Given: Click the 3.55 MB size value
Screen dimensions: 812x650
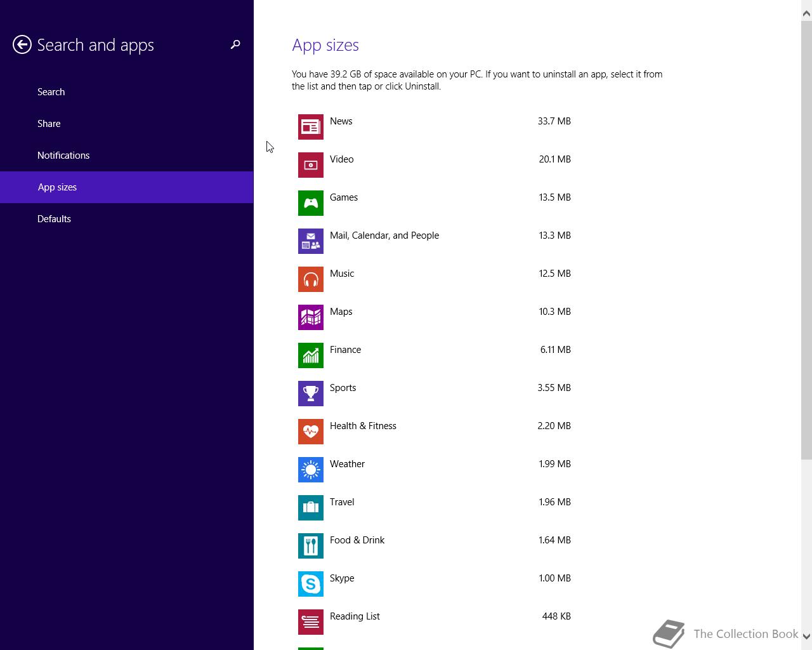Looking at the screenshot, I should [x=554, y=388].
